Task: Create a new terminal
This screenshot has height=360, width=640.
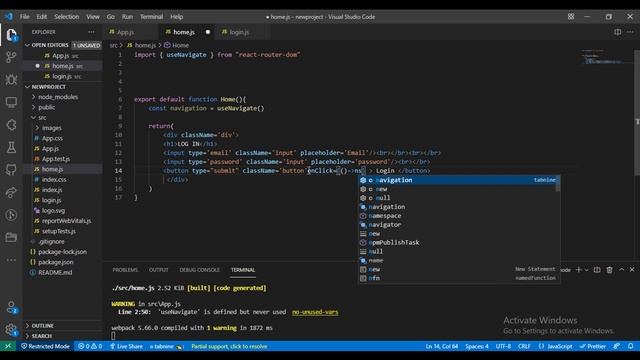Action: [x=578, y=270]
